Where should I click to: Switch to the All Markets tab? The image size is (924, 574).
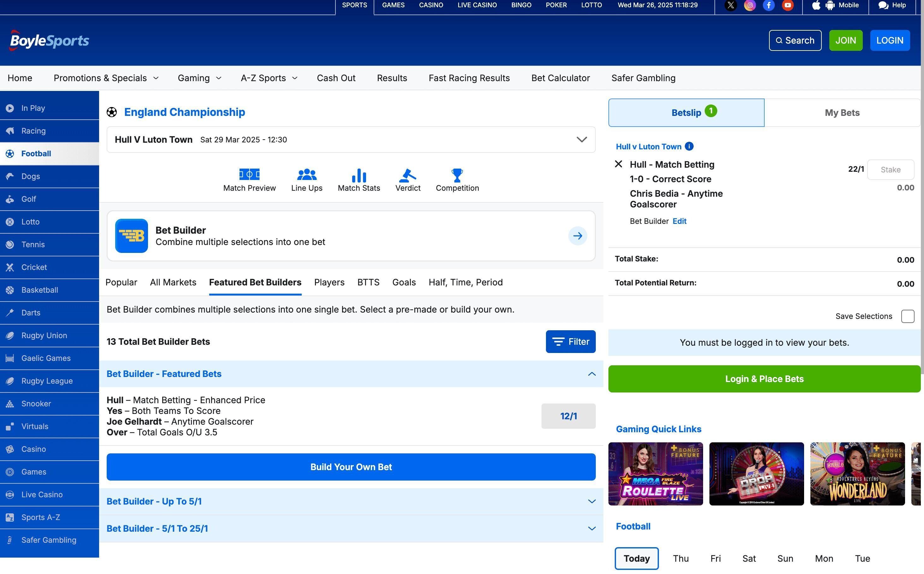click(x=173, y=283)
